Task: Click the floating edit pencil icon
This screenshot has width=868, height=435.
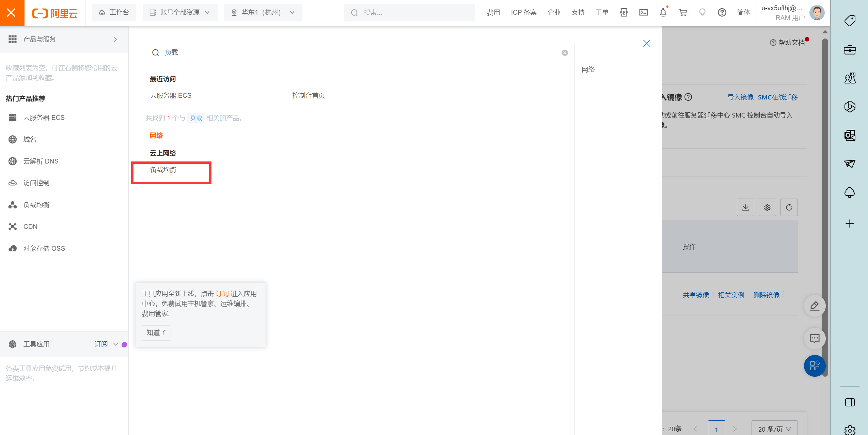Action: [x=815, y=306]
